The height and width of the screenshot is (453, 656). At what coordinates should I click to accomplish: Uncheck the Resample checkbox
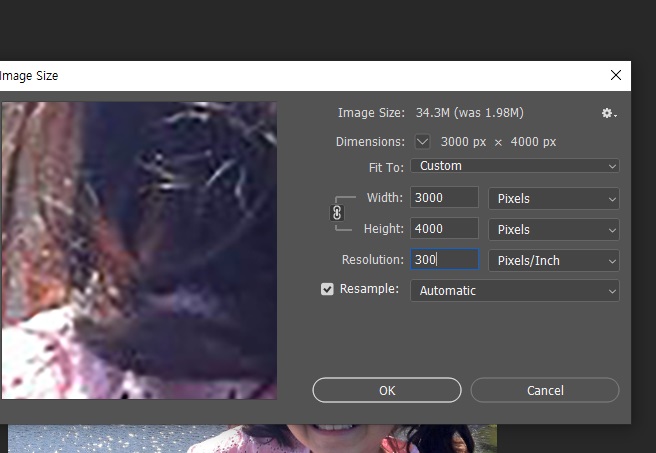click(327, 289)
